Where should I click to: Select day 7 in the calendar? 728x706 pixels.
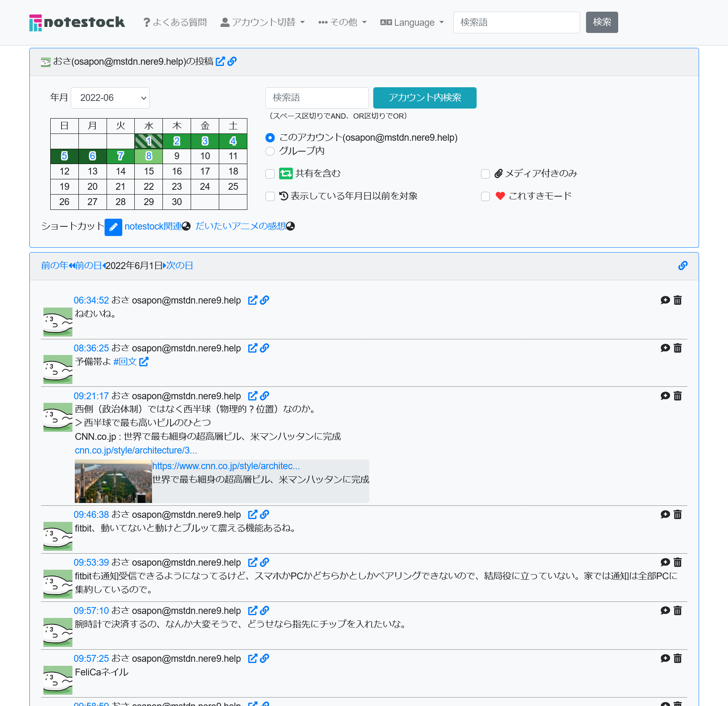(121, 156)
